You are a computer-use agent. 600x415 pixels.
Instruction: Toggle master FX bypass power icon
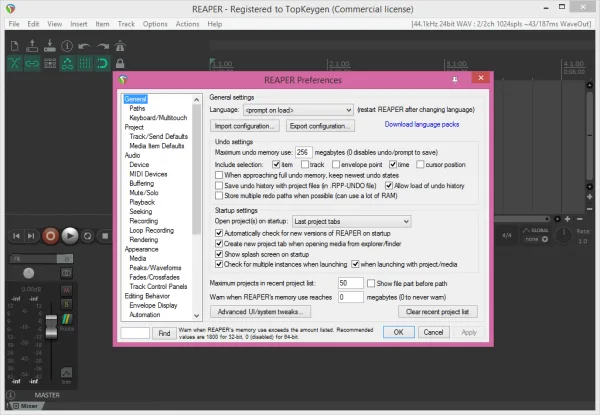[65, 259]
